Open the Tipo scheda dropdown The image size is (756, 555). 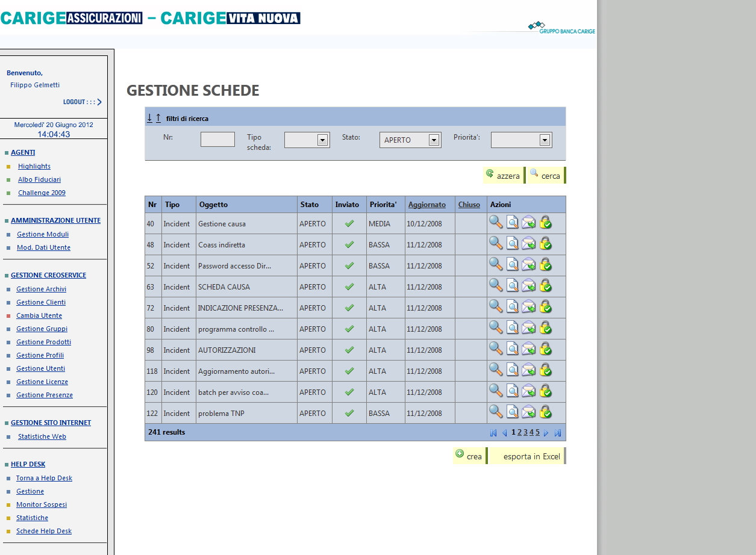click(306, 139)
